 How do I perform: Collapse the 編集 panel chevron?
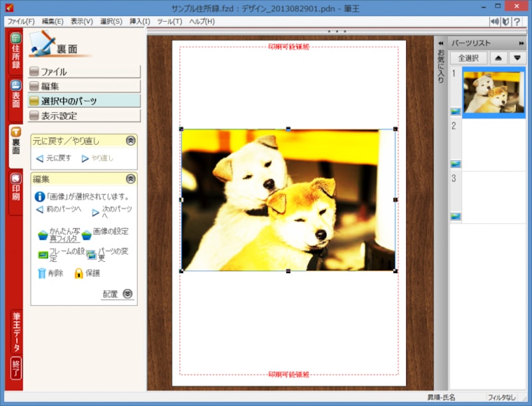[131, 178]
